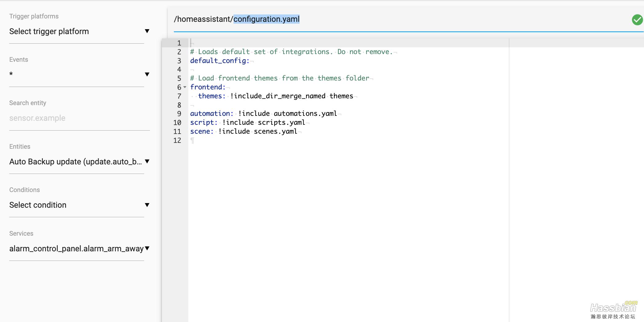The width and height of the screenshot is (644, 322).
Task: Click the 'Load frontend themes' comment line
Action: (x=280, y=78)
